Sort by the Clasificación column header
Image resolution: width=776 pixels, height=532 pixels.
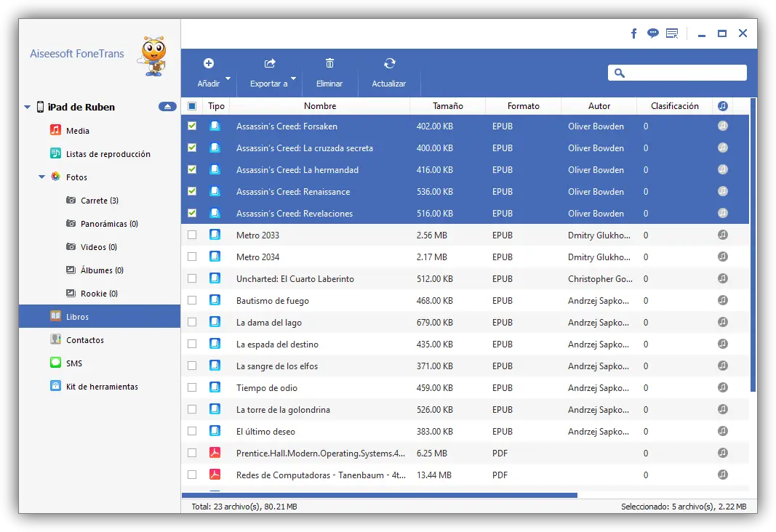[x=675, y=106]
